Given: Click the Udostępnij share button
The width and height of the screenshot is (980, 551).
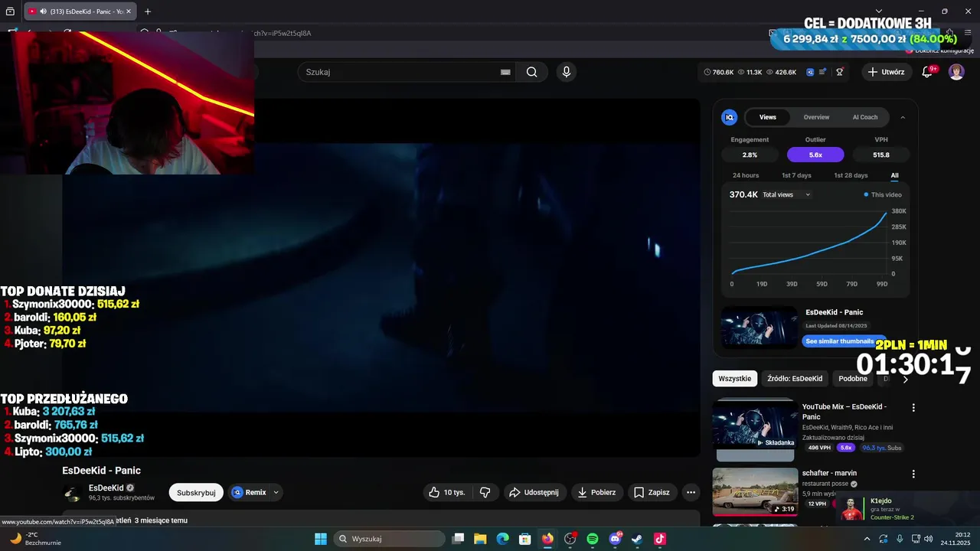Looking at the screenshot, I should pyautogui.click(x=534, y=492).
